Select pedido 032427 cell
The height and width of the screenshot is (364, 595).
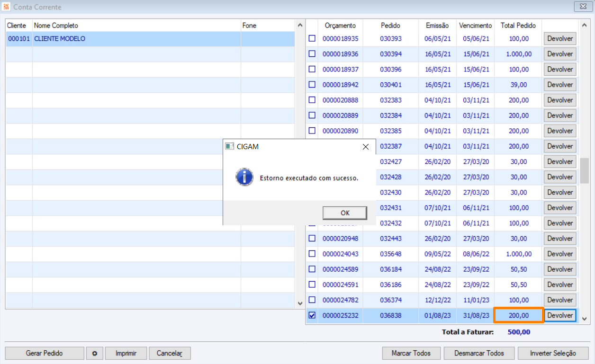tap(390, 161)
